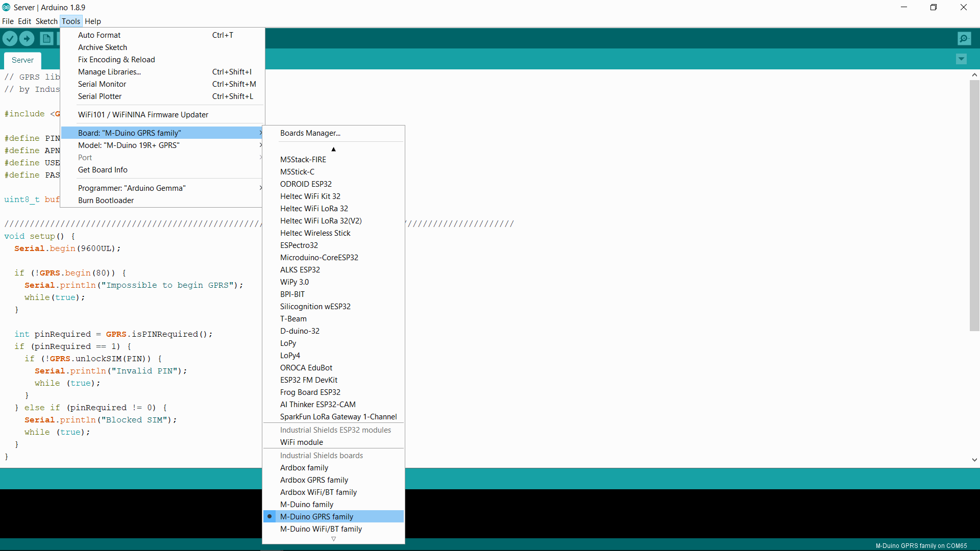Click the COM65 board status text
The image size is (980, 551).
(x=921, y=545)
